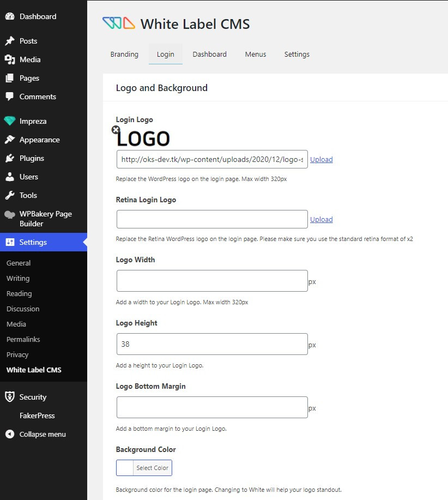
Task: Open Permalinks under Settings submenu
Action: coord(23,339)
